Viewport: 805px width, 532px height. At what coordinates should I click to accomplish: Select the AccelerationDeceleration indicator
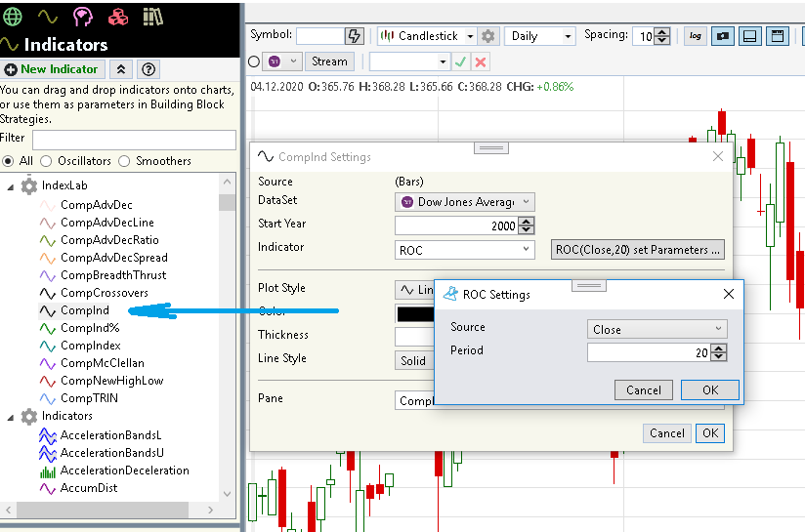tap(124, 471)
